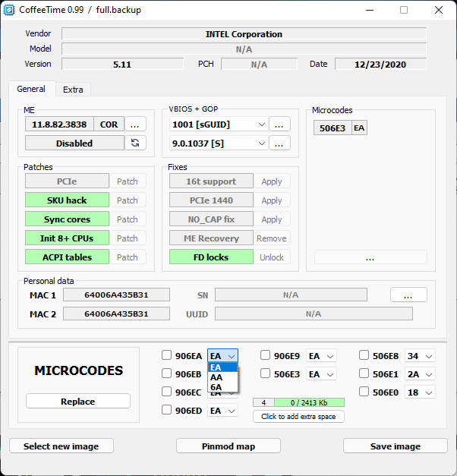
Task: Click the Personal data browse button
Action: coord(408,295)
